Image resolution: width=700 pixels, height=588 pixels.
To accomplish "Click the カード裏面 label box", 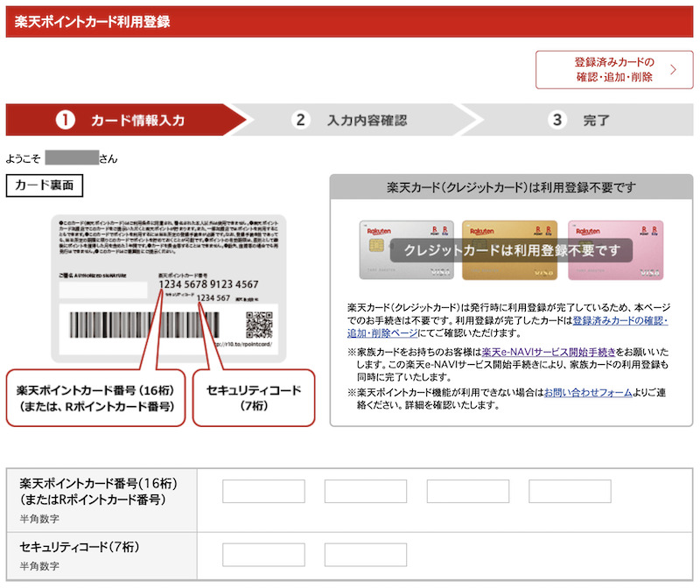I will tap(44, 185).
